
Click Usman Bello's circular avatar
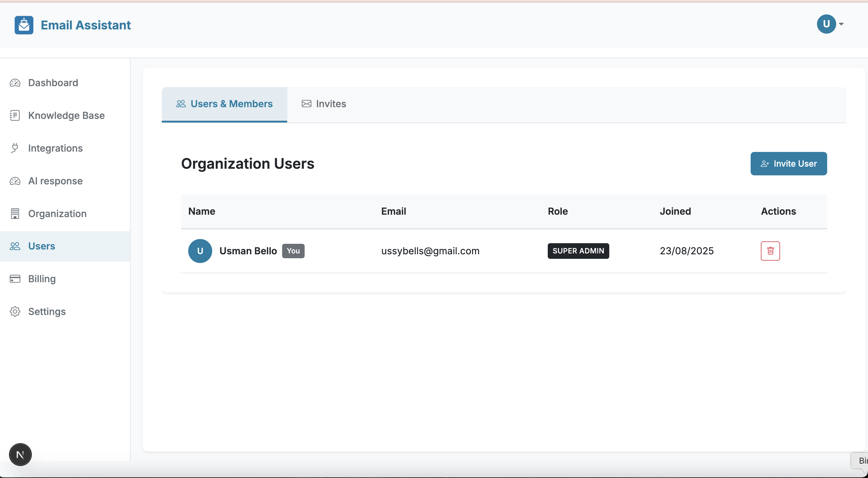click(200, 251)
